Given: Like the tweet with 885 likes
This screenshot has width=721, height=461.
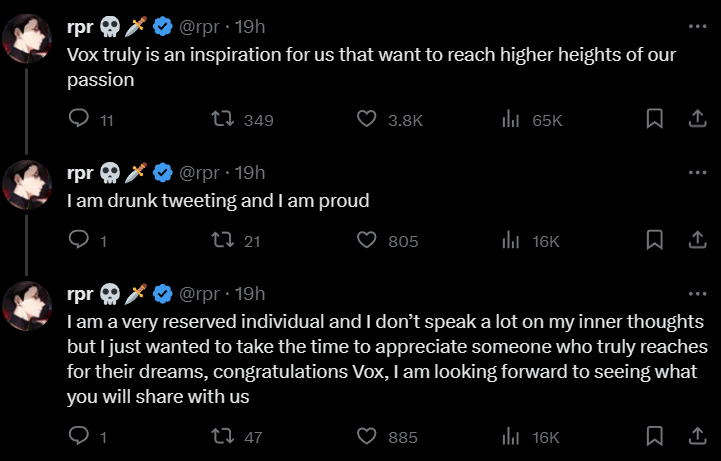Looking at the screenshot, I should [367, 437].
